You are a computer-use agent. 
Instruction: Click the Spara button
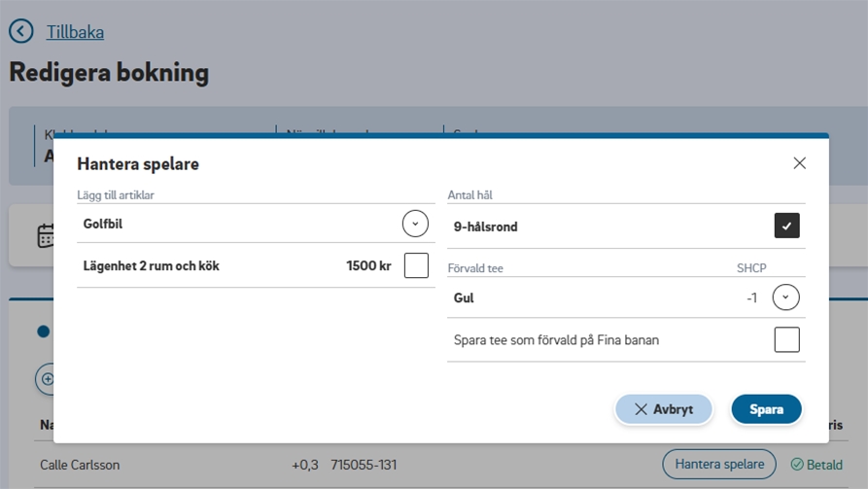pos(766,409)
